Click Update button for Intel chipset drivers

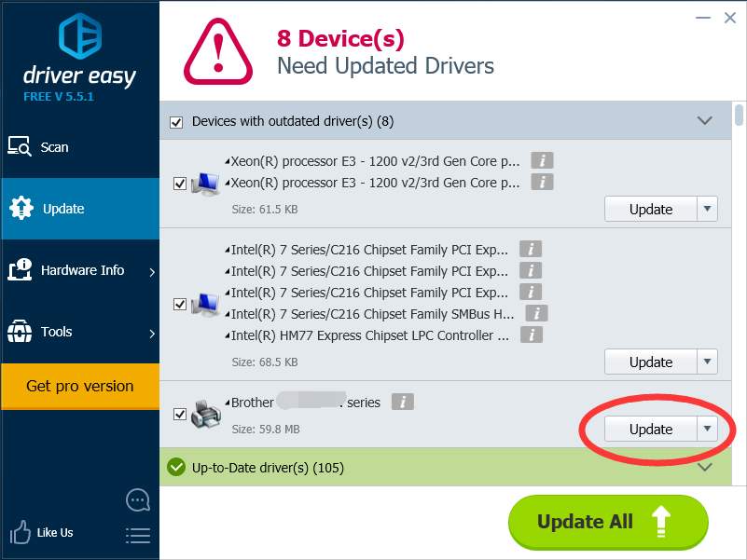coord(651,362)
